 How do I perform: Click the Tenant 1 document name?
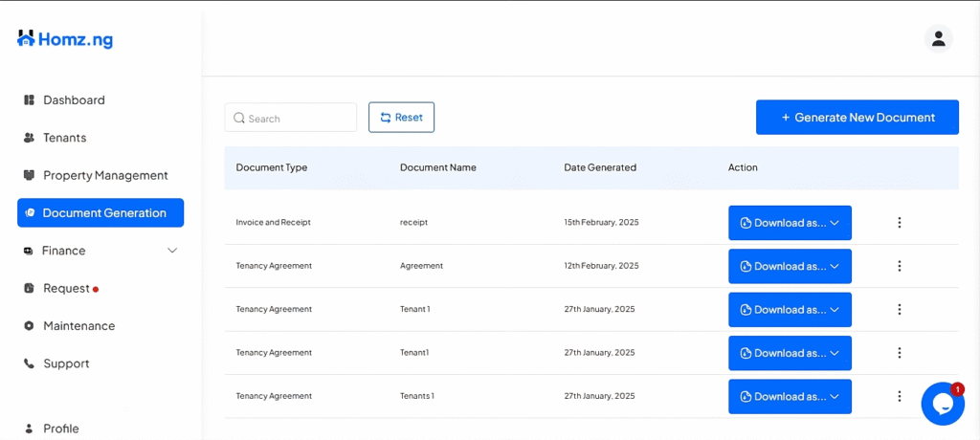pyautogui.click(x=415, y=309)
